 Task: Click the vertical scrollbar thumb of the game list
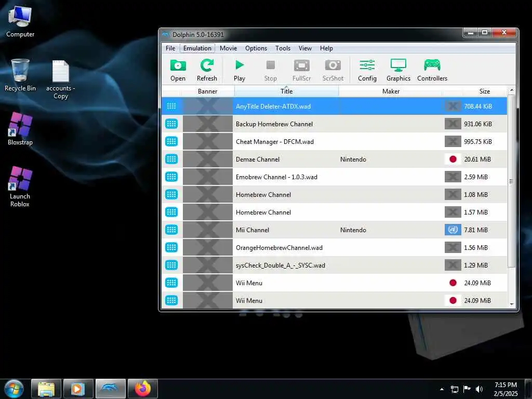[x=512, y=181]
